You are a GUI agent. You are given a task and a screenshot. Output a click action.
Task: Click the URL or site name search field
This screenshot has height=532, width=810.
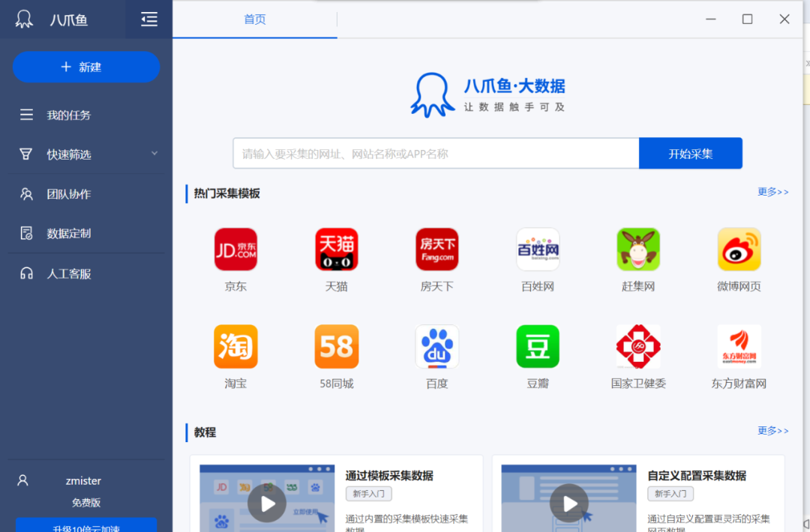point(436,154)
